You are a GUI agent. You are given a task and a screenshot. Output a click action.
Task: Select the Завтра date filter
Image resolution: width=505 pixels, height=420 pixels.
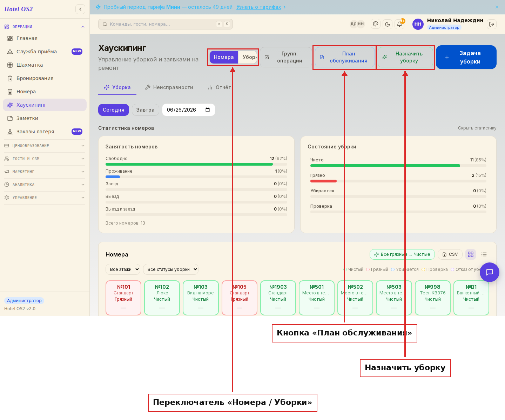(x=146, y=110)
